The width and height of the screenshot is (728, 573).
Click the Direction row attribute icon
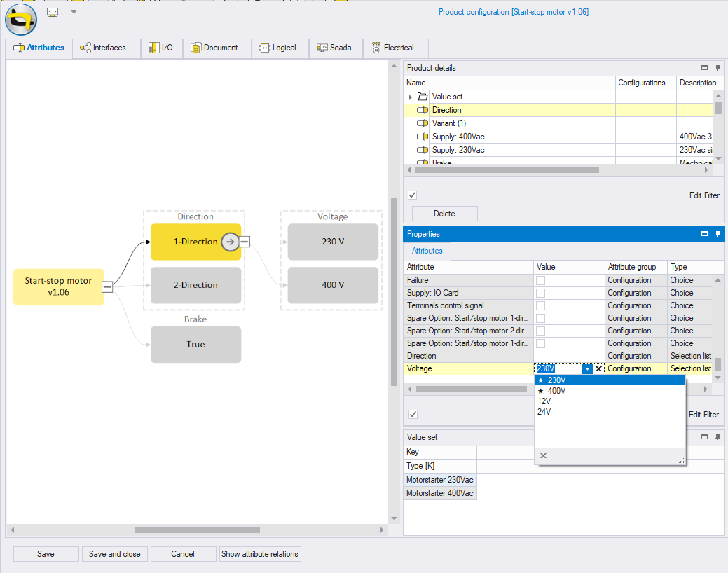coord(423,110)
